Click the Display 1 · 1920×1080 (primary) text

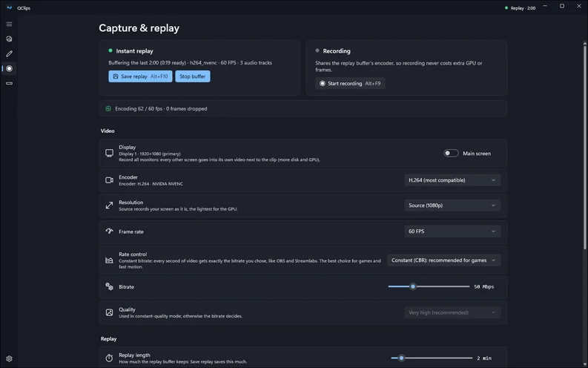coord(150,154)
